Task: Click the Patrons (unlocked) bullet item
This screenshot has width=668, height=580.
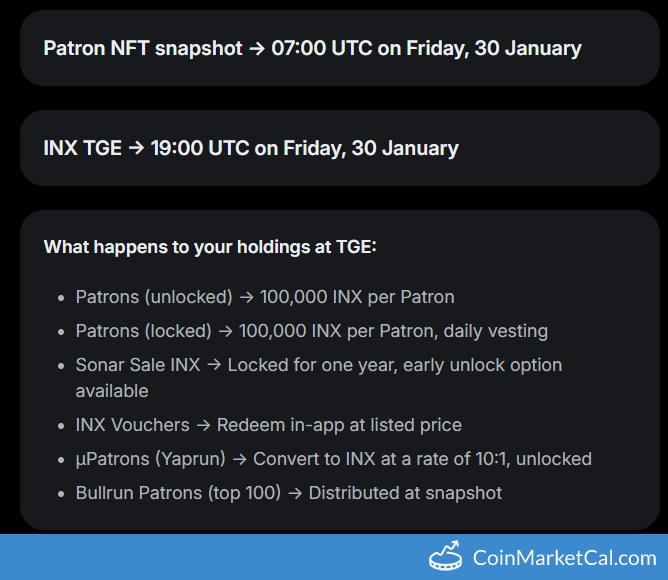Action: [265, 297]
